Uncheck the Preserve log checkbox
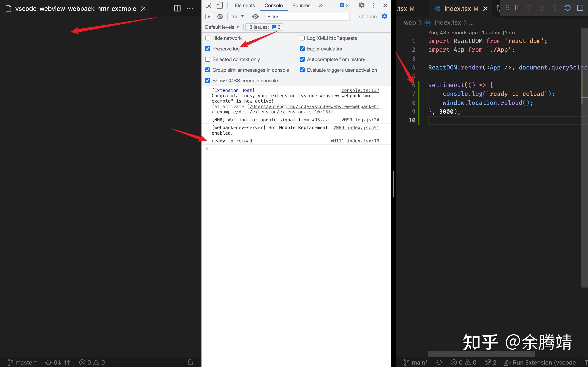This screenshot has width=588, height=367. [x=208, y=49]
